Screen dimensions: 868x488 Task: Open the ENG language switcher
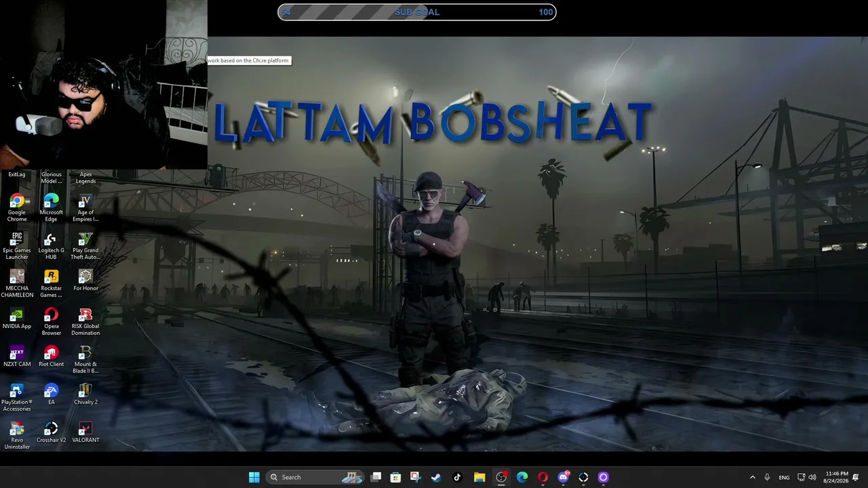[784, 477]
